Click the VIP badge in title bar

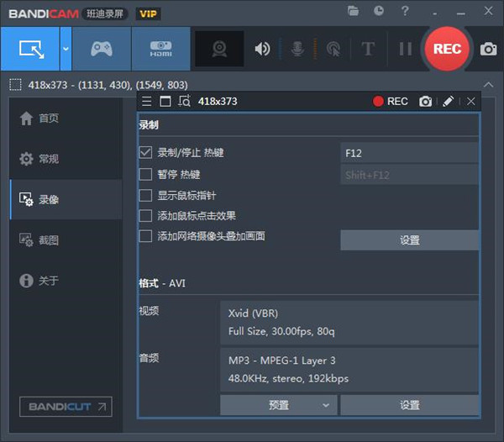tap(148, 13)
